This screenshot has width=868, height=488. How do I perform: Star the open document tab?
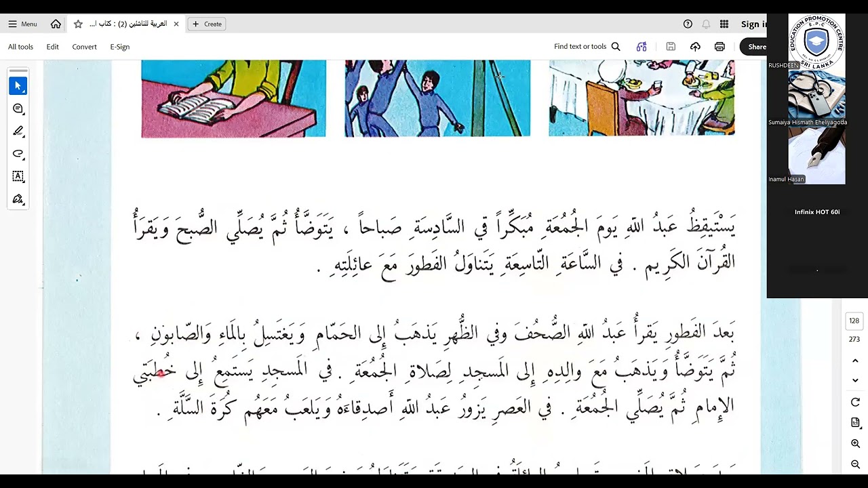point(78,24)
